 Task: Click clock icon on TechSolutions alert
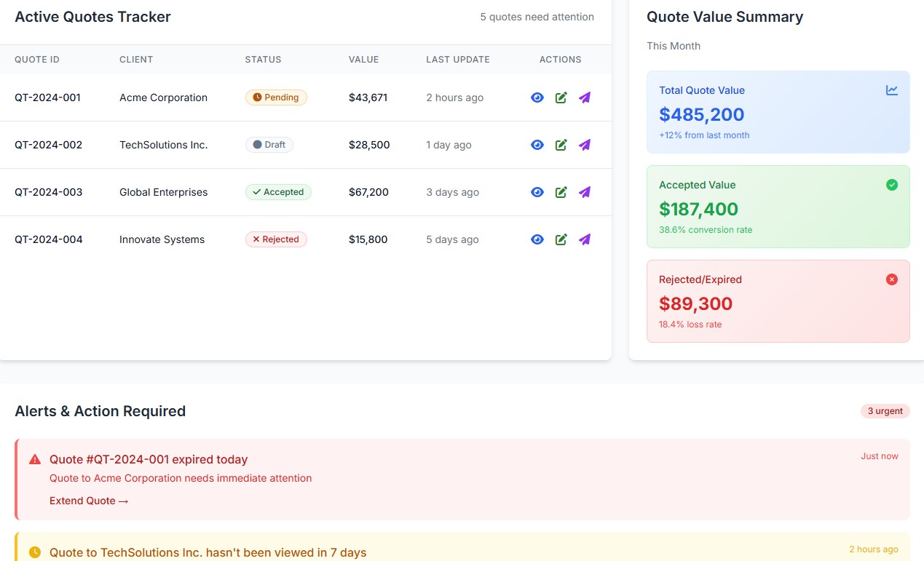(x=35, y=552)
